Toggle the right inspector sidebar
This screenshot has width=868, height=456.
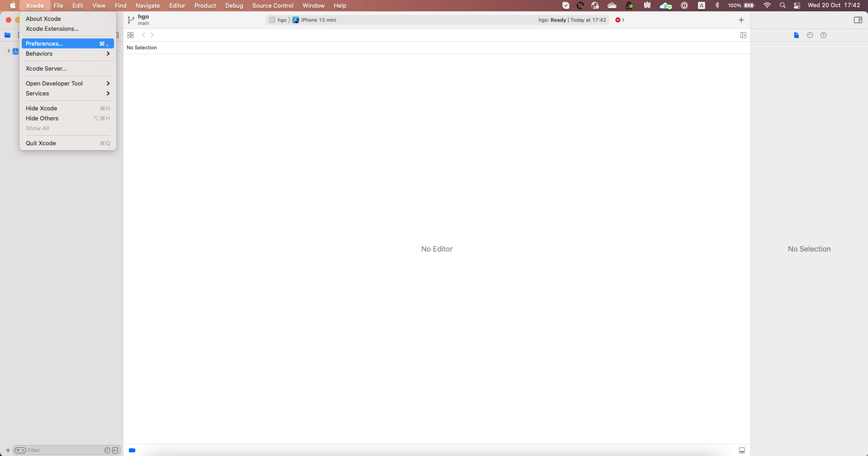858,19
